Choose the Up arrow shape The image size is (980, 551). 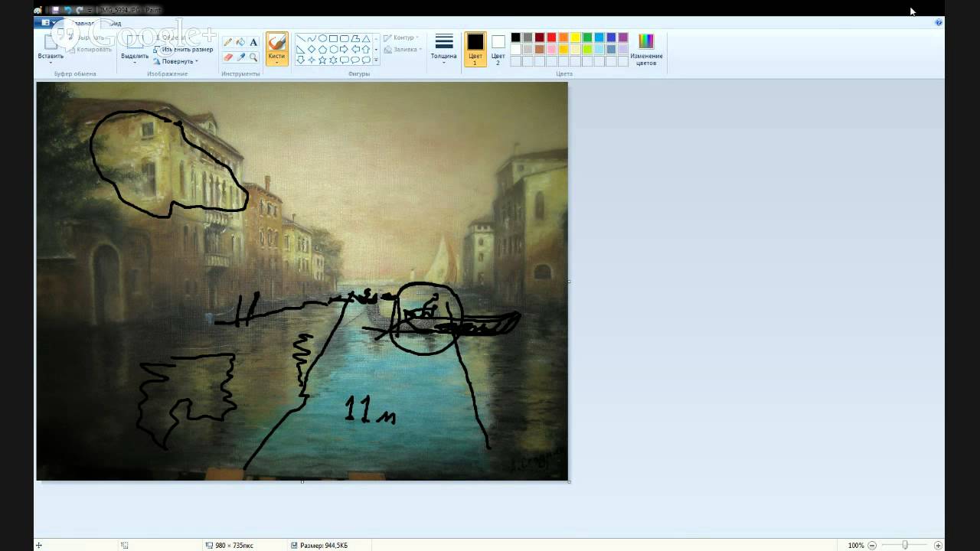tap(366, 49)
